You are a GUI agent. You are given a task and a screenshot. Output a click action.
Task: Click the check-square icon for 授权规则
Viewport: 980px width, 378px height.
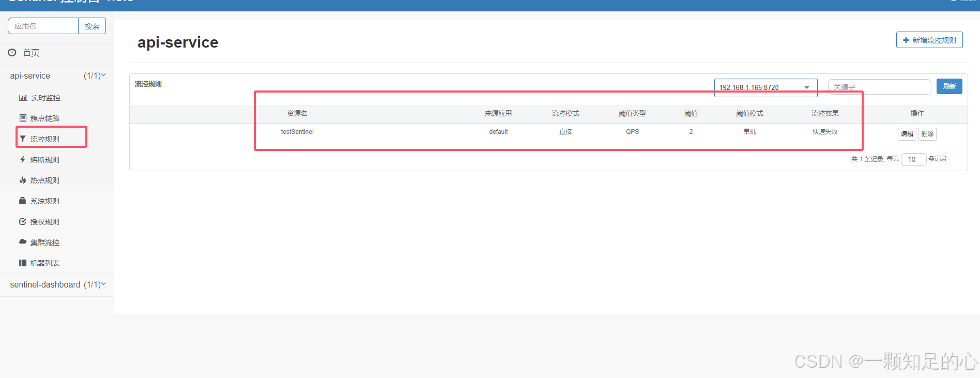coord(23,221)
